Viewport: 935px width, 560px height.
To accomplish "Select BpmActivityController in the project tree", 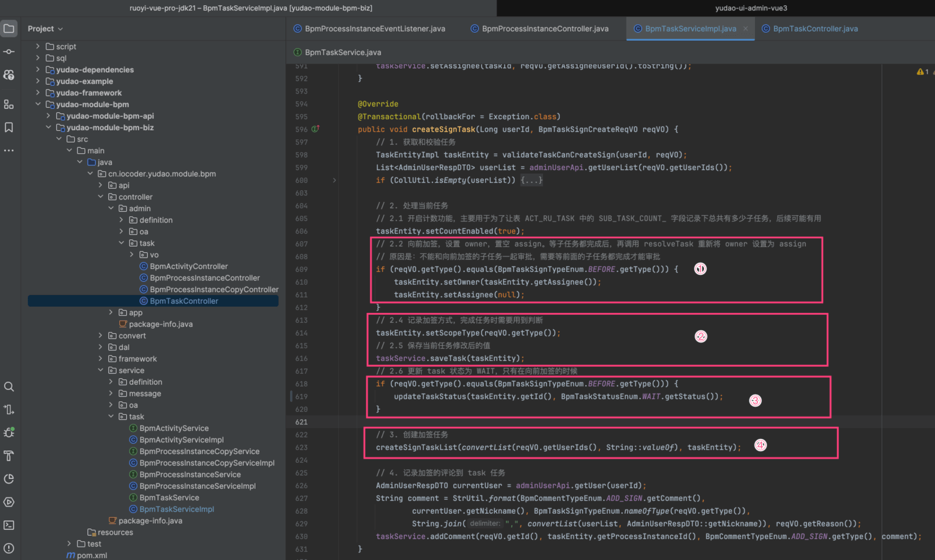I will [188, 266].
